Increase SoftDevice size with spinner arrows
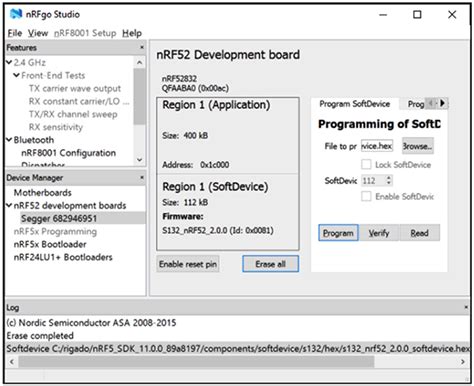Viewport: 474px width, 386px height. (389, 178)
